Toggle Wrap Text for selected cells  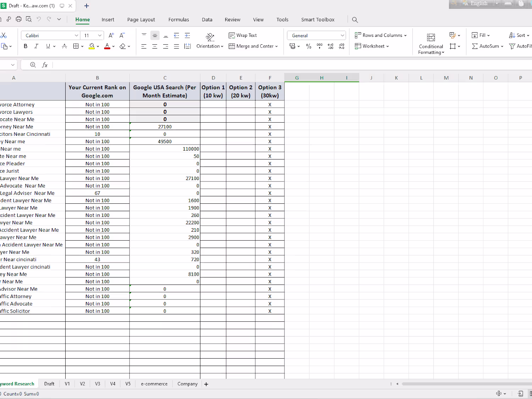(243, 35)
